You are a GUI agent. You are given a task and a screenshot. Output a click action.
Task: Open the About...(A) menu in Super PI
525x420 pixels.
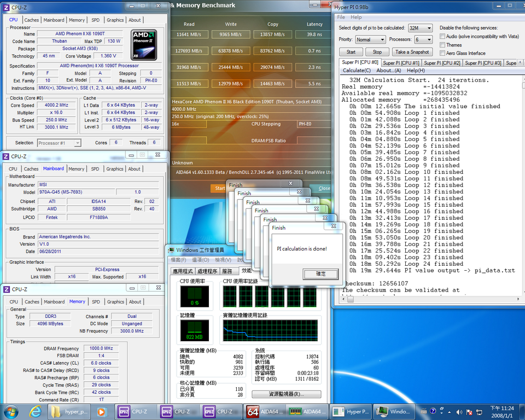coord(388,71)
